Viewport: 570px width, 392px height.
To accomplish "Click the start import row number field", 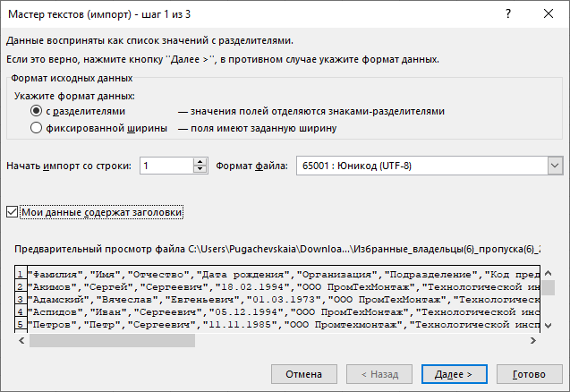I will click(x=166, y=166).
